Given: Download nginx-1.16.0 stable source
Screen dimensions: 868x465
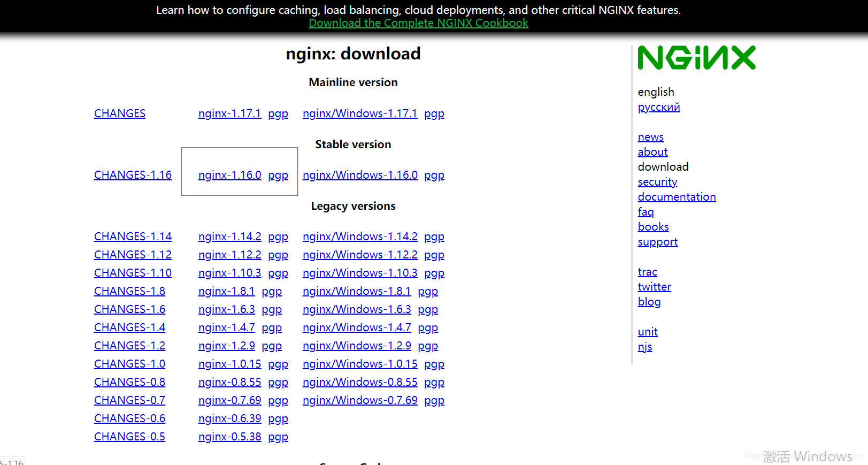Looking at the screenshot, I should click(229, 175).
